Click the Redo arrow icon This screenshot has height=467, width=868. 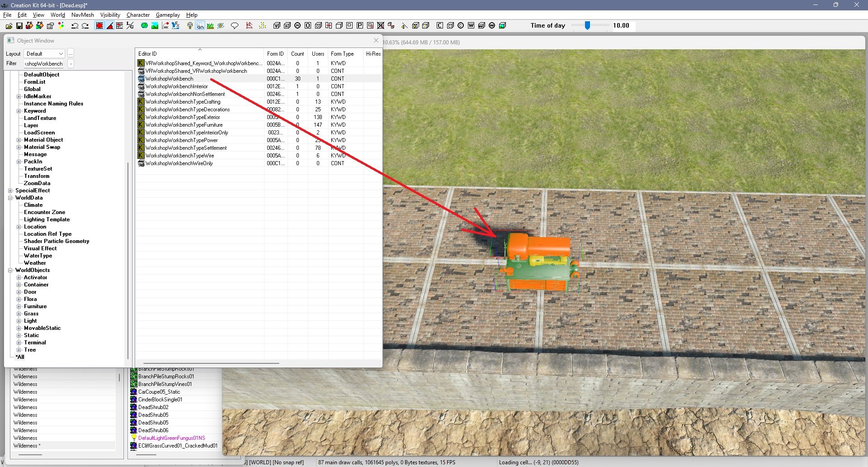click(85, 26)
